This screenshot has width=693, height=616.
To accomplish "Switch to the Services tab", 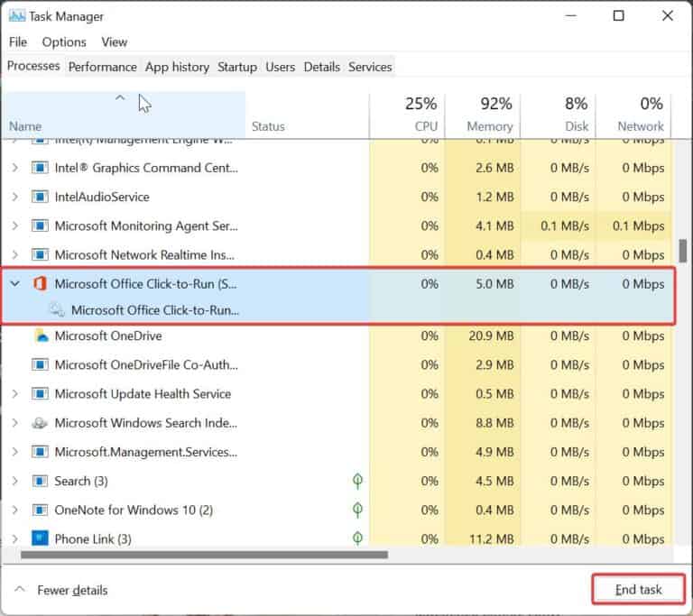I will (370, 67).
